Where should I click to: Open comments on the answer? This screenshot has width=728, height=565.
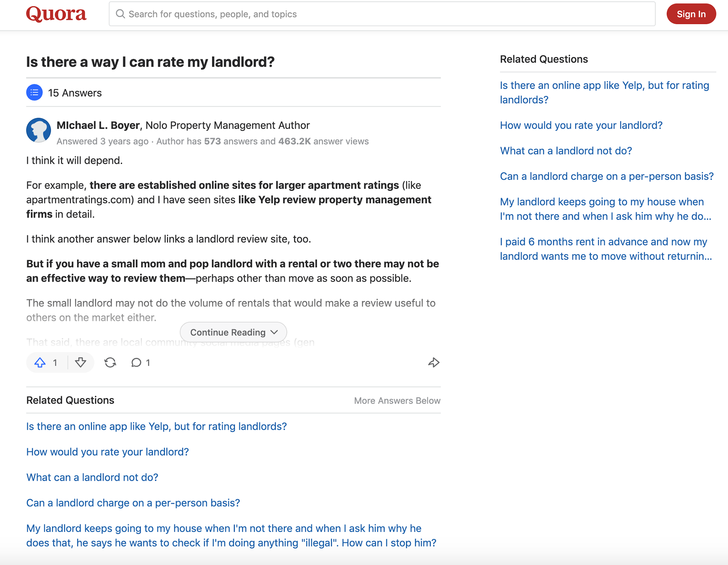[x=140, y=363]
